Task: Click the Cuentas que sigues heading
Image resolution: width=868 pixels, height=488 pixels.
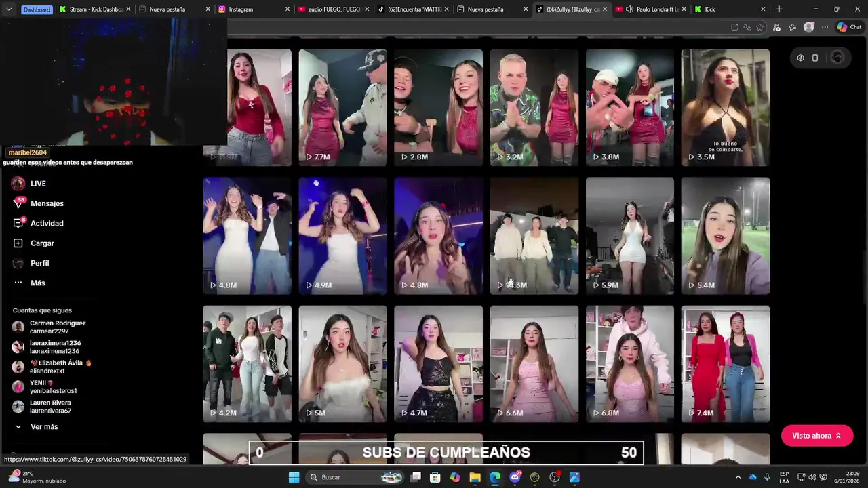Action: [42, 310]
